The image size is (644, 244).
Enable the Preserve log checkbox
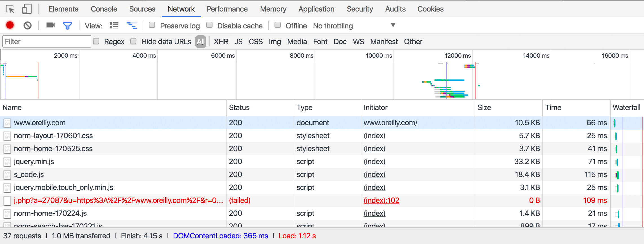[x=152, y=25]
